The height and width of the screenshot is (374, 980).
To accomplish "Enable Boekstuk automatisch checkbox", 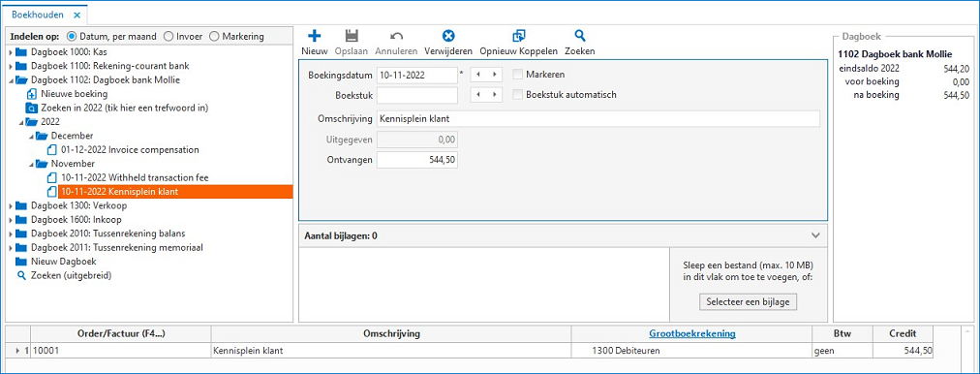I will point(517,95).
